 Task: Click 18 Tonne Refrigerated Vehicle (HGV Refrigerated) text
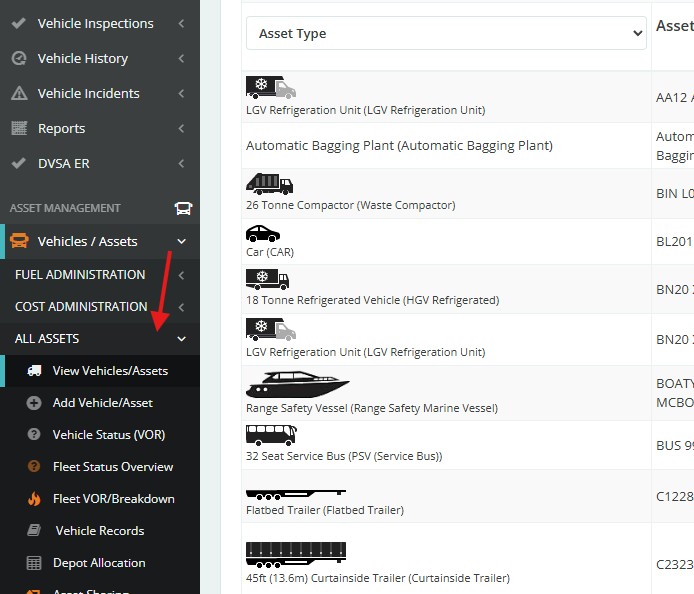tap(373, 300)
